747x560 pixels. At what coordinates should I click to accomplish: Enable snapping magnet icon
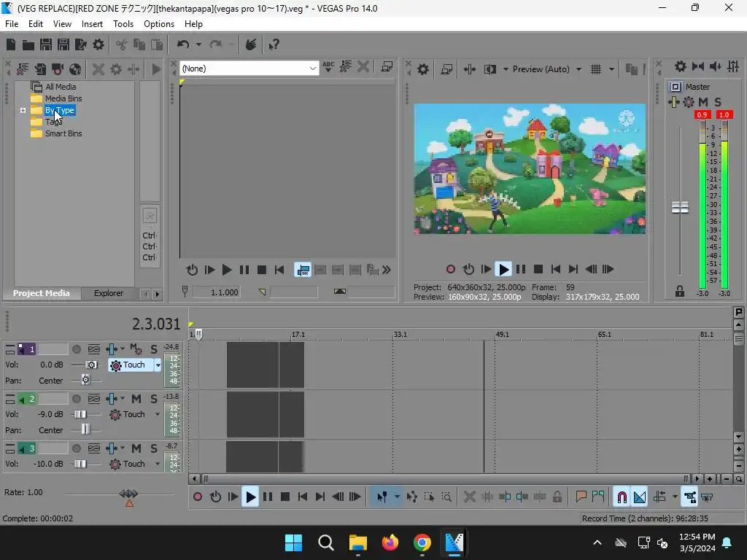[x=622, y=497]
